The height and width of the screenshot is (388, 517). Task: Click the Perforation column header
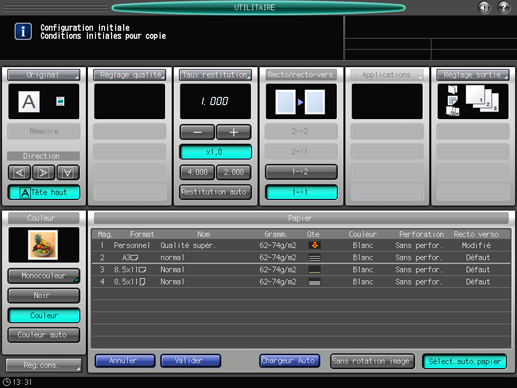[421, 234]
